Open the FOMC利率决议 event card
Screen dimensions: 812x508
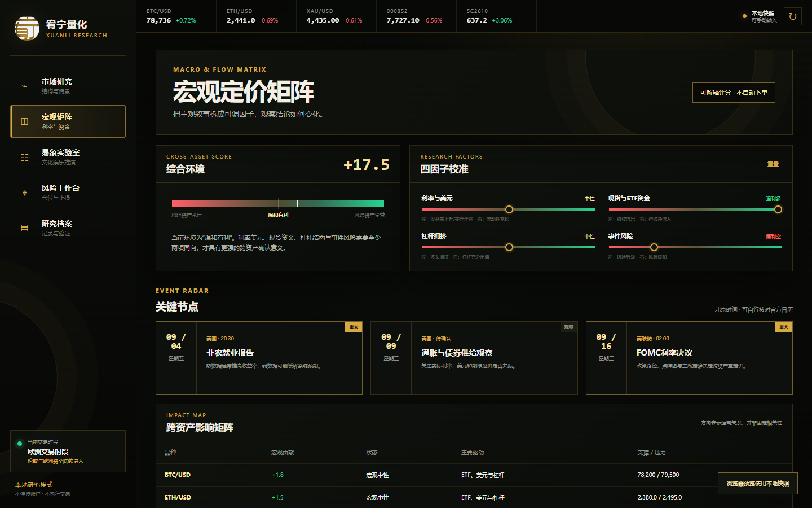[689, 358]
